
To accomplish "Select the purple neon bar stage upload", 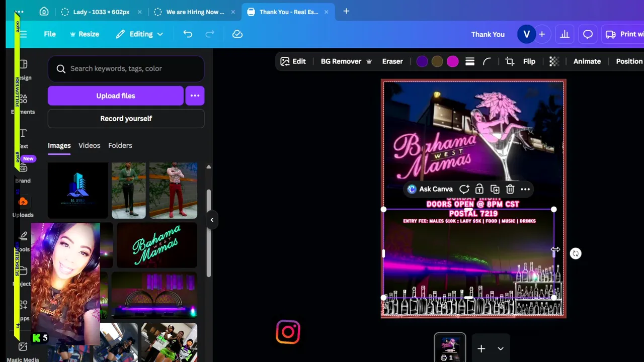I will coord(154,296).
